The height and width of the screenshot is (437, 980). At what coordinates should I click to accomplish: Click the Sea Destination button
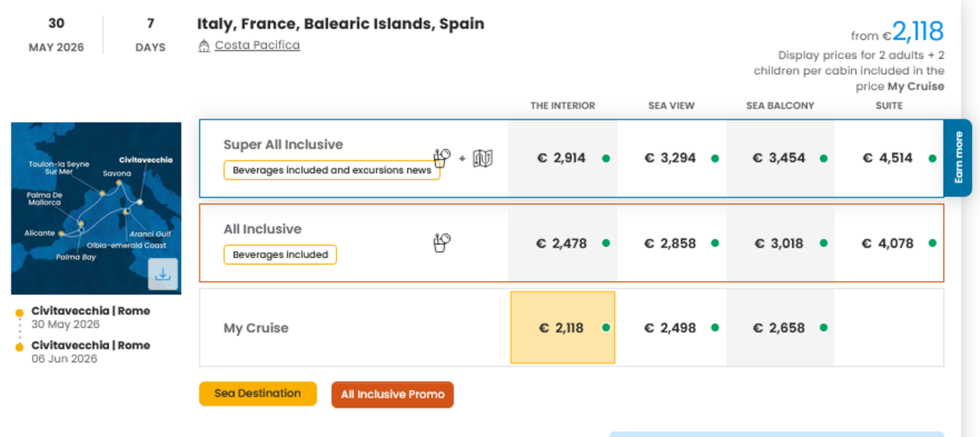tap(257, 394)
